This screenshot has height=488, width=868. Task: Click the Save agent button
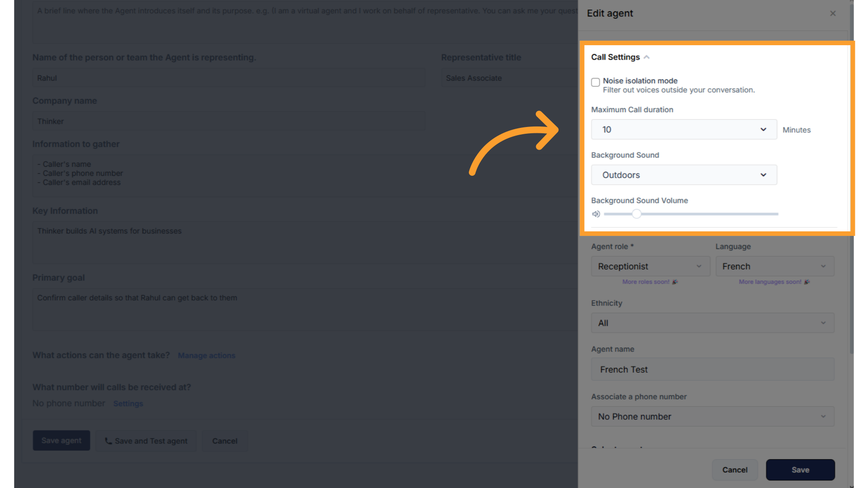click(61, 441)
